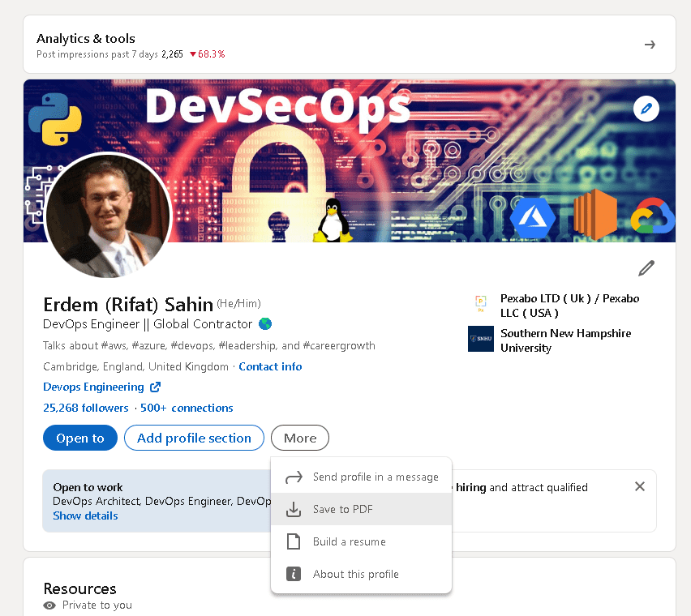This screenshot has width=691, height=616.
Task: Open Southern New Hampshire University link
Action: point(566,340)
